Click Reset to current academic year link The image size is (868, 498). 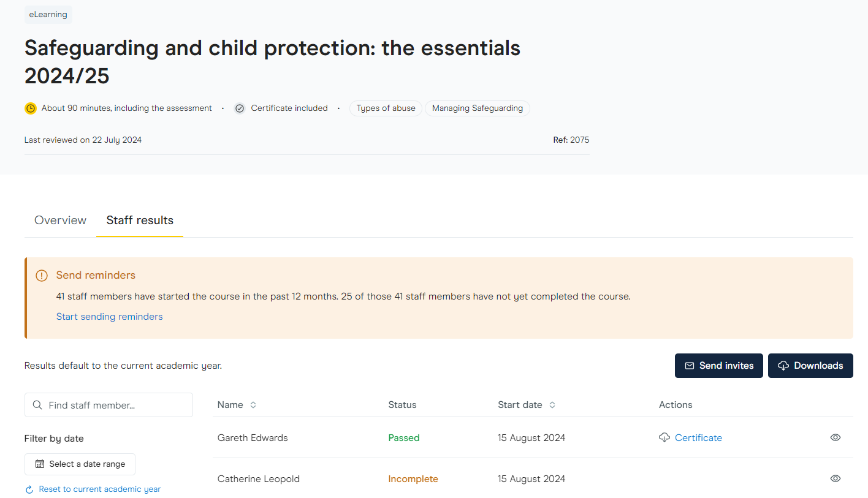pos(99,489)
